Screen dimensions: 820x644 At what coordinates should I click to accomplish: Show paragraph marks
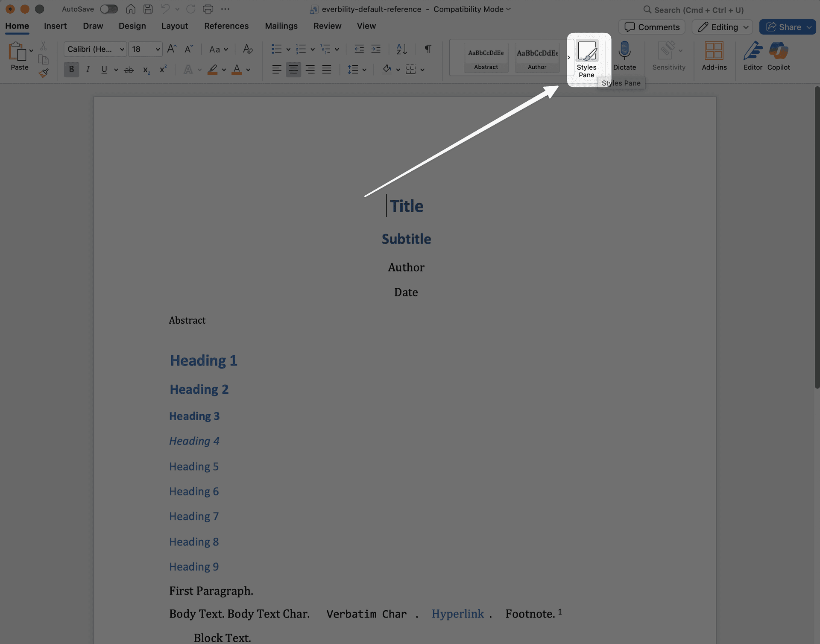(428, 49)
